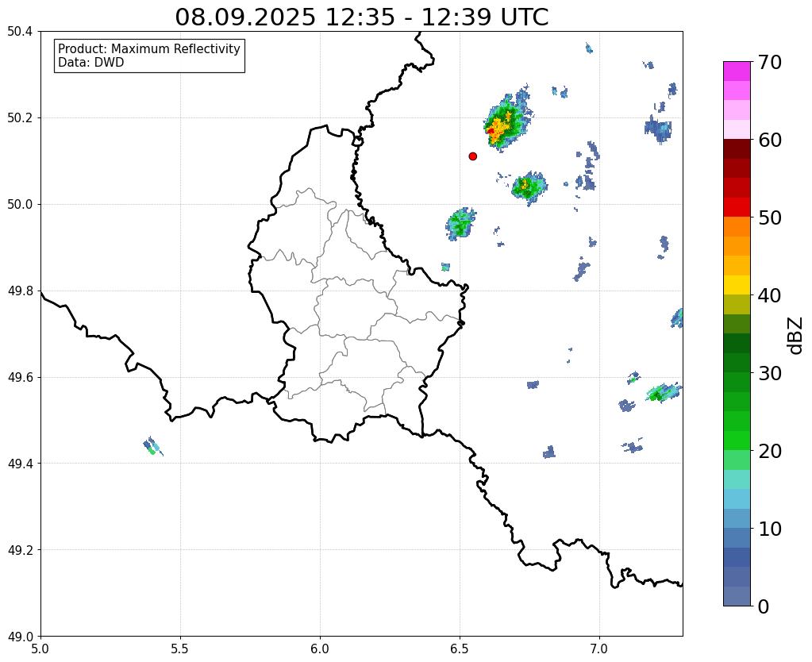Viewport: 812px width, 662px height.
Task: Click the y-axis label 49.6
Action: [20, 377]
